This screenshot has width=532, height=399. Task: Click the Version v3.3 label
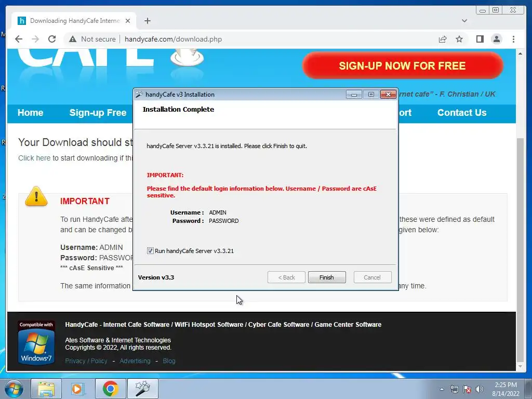coord(156,277)
